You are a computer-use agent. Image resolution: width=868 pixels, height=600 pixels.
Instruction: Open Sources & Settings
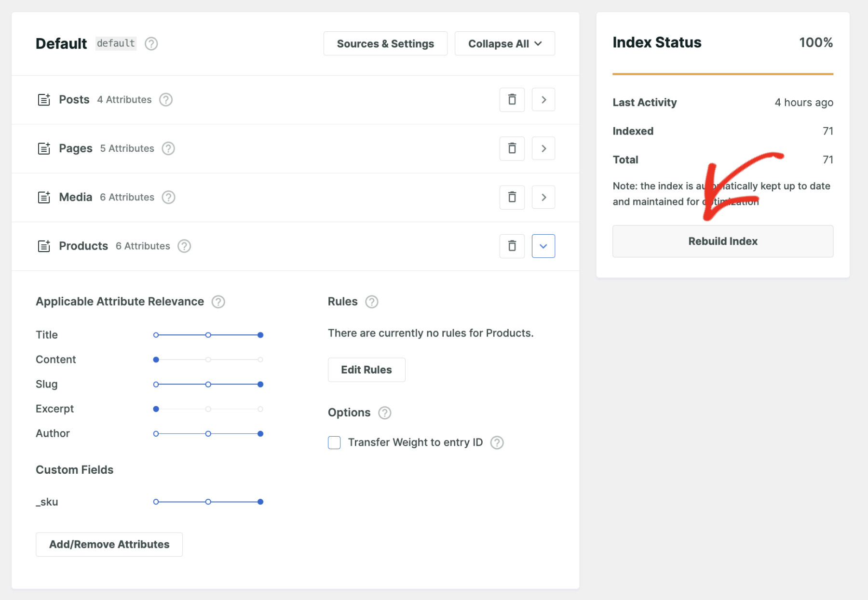pos(385,44)
